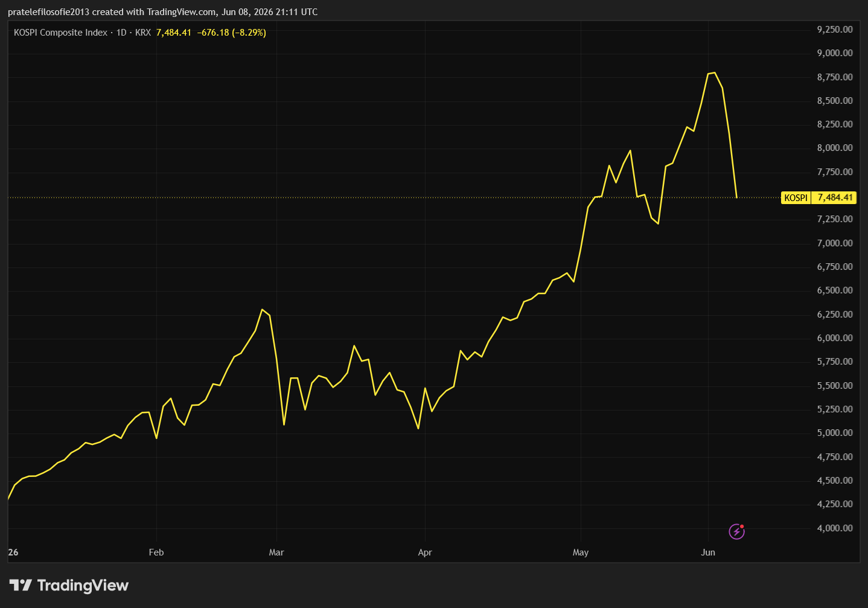Click the "KRX" exchange label in the legend
Screen dimensions: 868x608
(143, 33)
